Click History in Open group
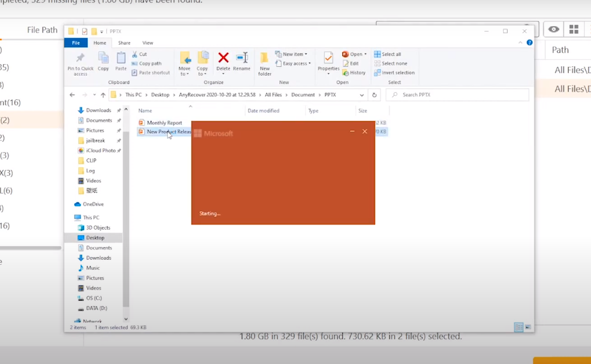The width and height of the screenshot is (591, 364). (x=354, y=73)
